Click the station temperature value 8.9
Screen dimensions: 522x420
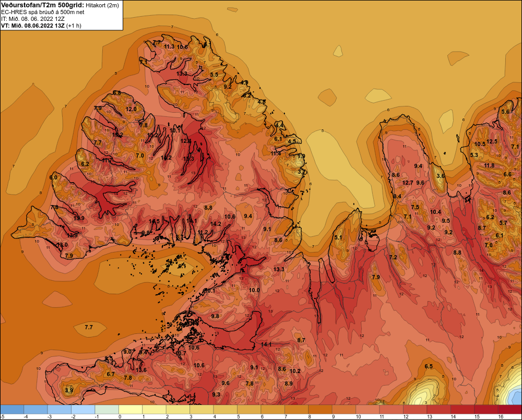289,383
